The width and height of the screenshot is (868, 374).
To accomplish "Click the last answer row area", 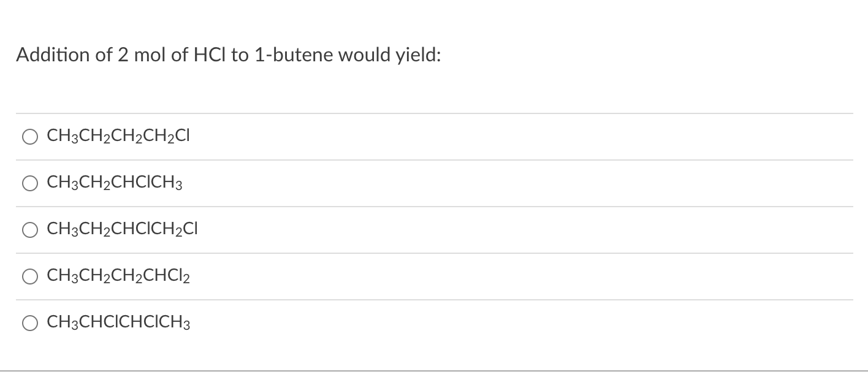I will pos(429,322).
